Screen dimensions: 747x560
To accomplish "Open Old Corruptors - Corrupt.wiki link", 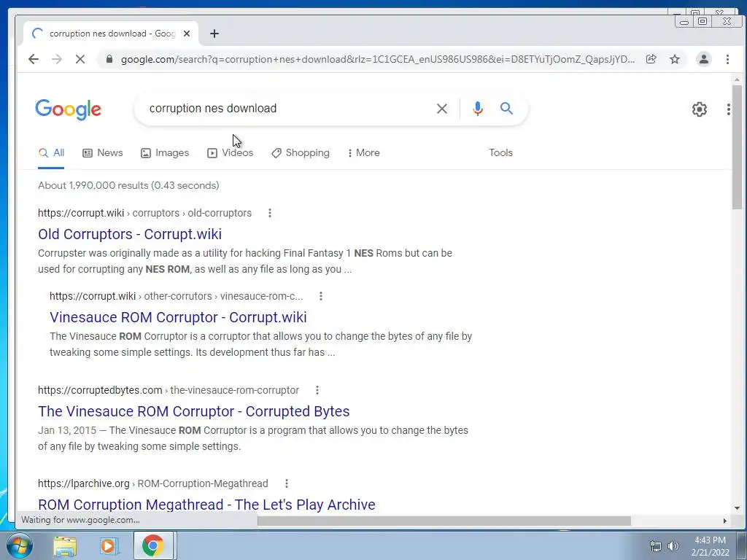I will pos(130,234).
